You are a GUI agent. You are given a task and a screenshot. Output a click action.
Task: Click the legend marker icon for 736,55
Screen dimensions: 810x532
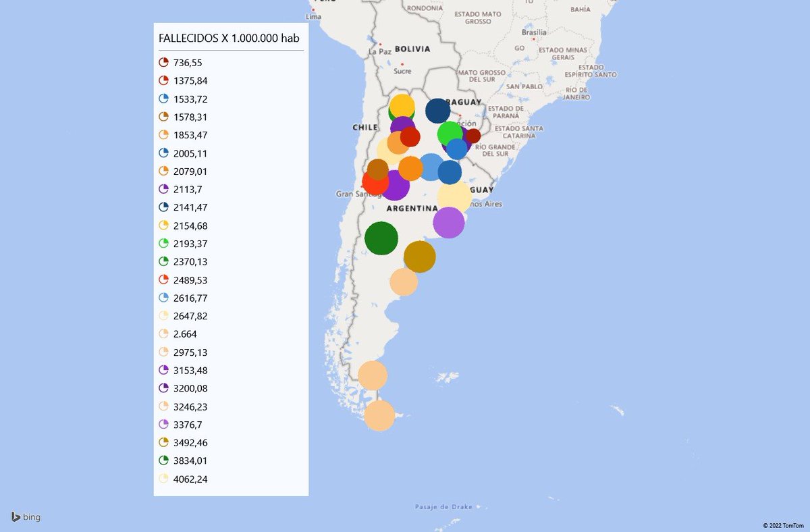coord(163,62)
